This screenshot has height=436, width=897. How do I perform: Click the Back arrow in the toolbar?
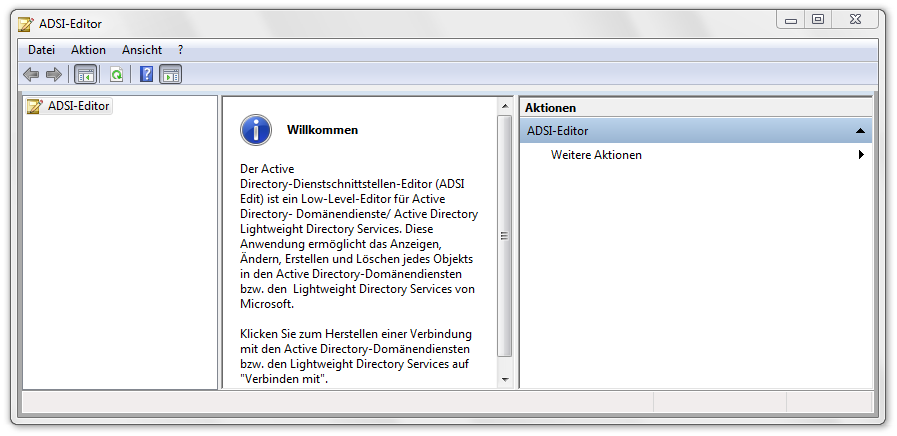pyautogui.click(x=31, y=74)
